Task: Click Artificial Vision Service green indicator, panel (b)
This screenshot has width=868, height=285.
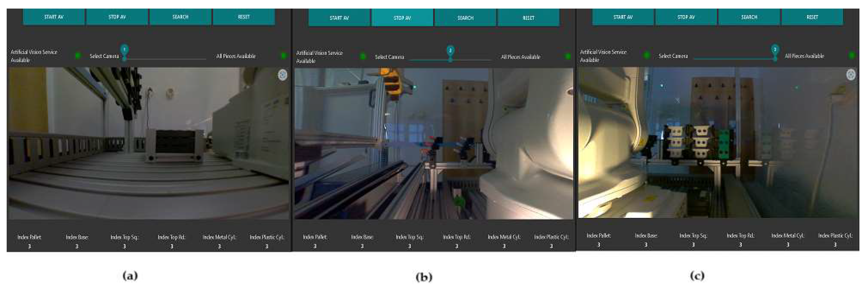Action: [363, 56]
